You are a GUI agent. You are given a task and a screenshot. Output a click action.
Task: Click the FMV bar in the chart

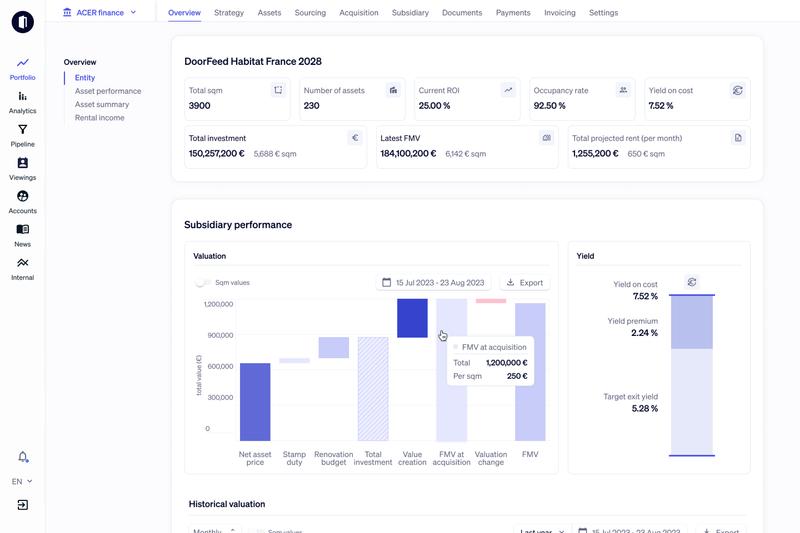[530, 372]
